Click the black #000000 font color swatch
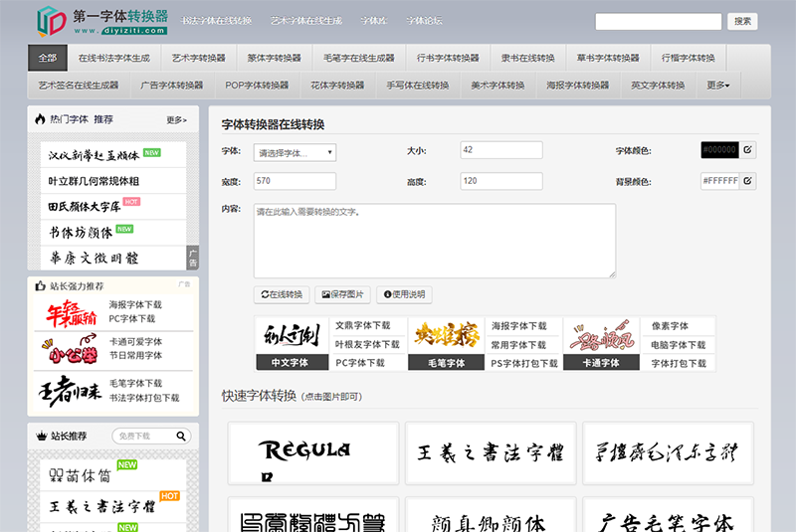This screenshot has height=532, width=796. [719, 149]
